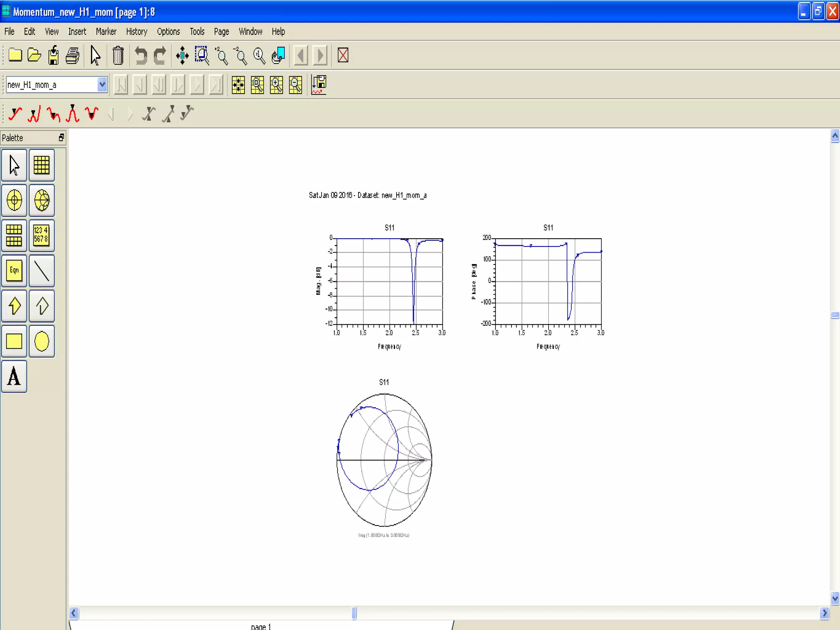Select the polar plot palette icon
Viewport: 840px width, 630px height.
tap(14, 200)
